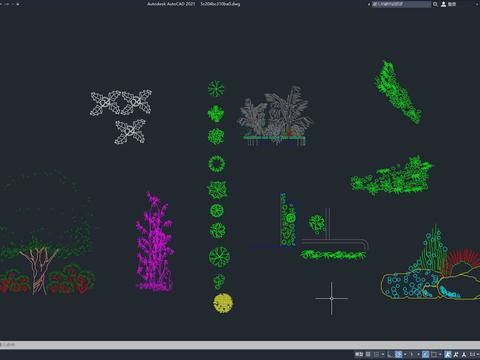This screenshot has width=480, height=360.
Task: Open the Polar Tracking angle dropdown arrow
Action: [x=405, y=354]
